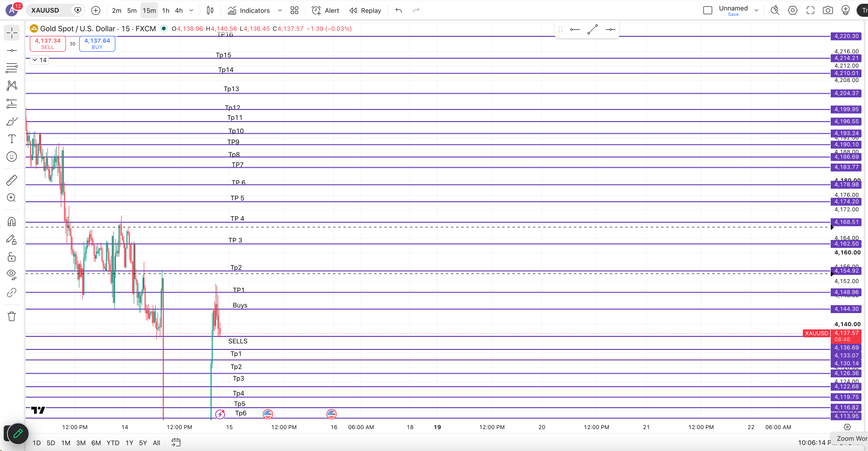Select the zoom in tool
This screenshot has width=868, height=451.
[12, 198]
